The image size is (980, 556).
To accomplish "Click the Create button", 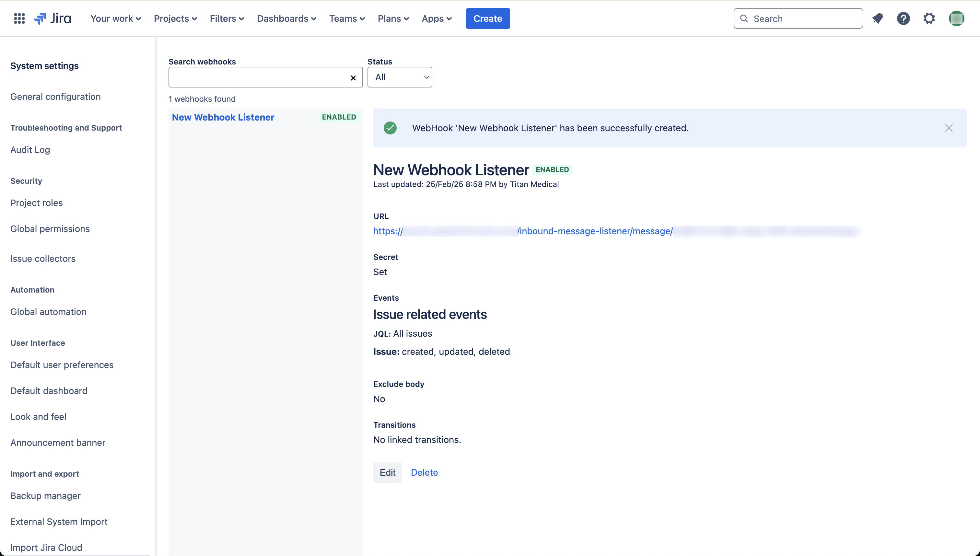I will (488, 18).
